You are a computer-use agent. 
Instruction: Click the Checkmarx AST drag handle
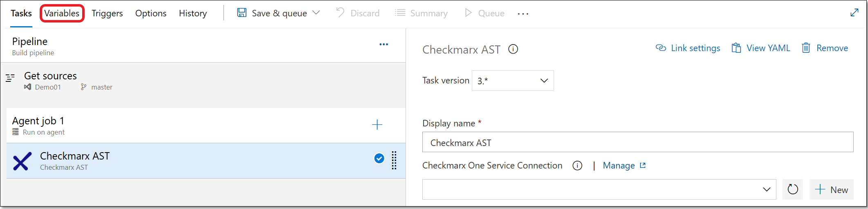pyautogui.click(x=394, y=160)
